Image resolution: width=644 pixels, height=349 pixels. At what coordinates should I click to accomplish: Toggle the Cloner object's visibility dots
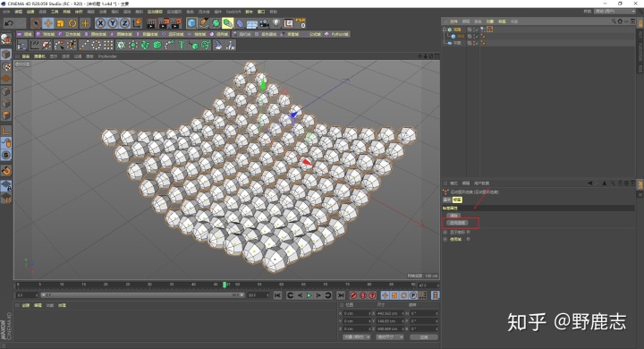(473, 30)
